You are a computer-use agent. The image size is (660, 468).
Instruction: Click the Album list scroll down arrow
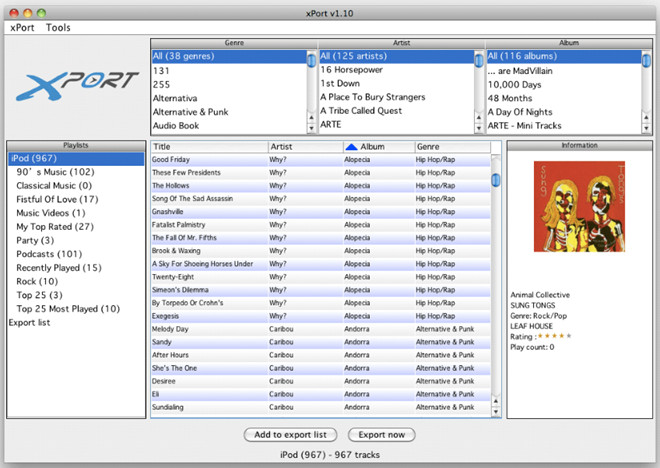[x=646, y=128]
